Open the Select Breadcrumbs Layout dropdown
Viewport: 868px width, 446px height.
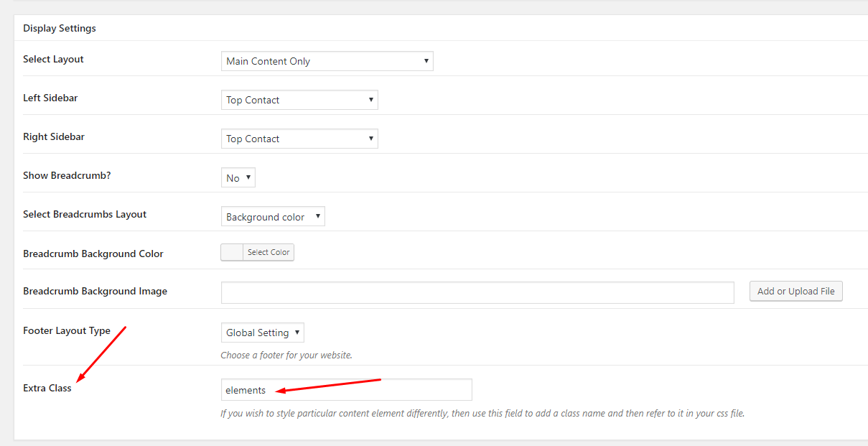(273, 216)
